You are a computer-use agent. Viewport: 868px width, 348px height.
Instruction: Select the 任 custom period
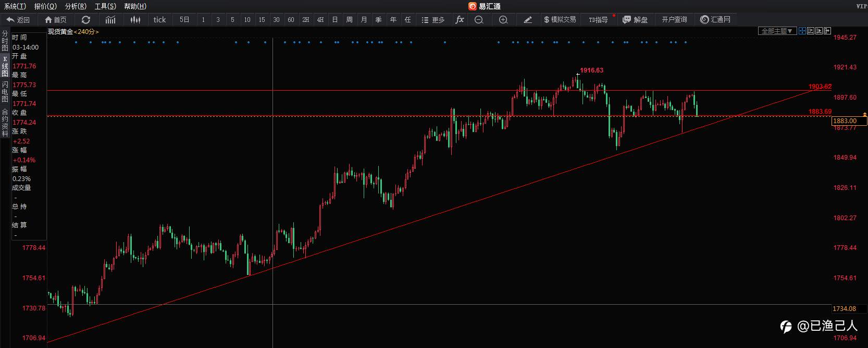tap(407, 19)
